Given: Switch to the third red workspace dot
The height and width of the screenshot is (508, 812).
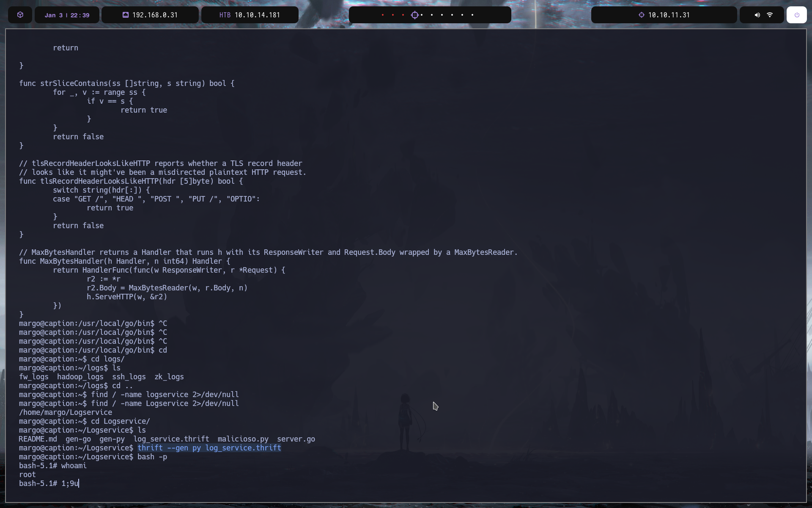Looking at the screenshot, I should [403, 15].
